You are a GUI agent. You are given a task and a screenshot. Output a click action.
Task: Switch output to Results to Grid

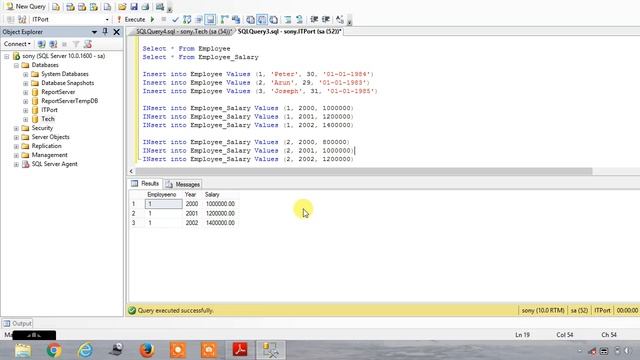click(262, 20)
